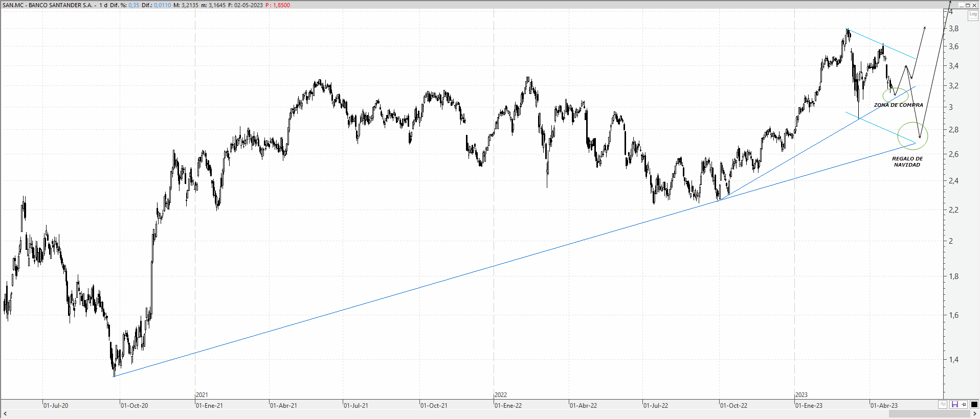Image resolution: width=980 pixels, height=419 pixels.
Task: Click the Dif. % value 0,35
Action: [133, 5]
